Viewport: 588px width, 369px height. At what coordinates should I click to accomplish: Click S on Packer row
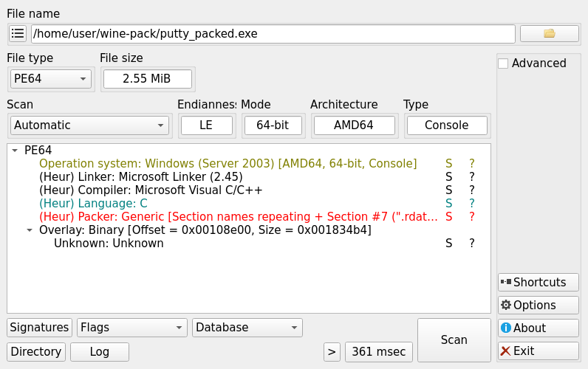pos(449,217)
